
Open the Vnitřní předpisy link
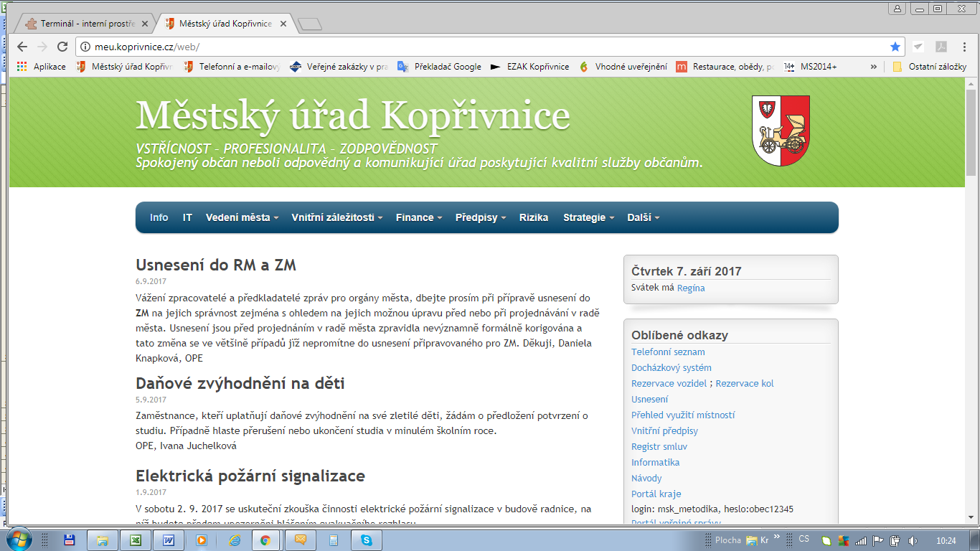[664, 431]
